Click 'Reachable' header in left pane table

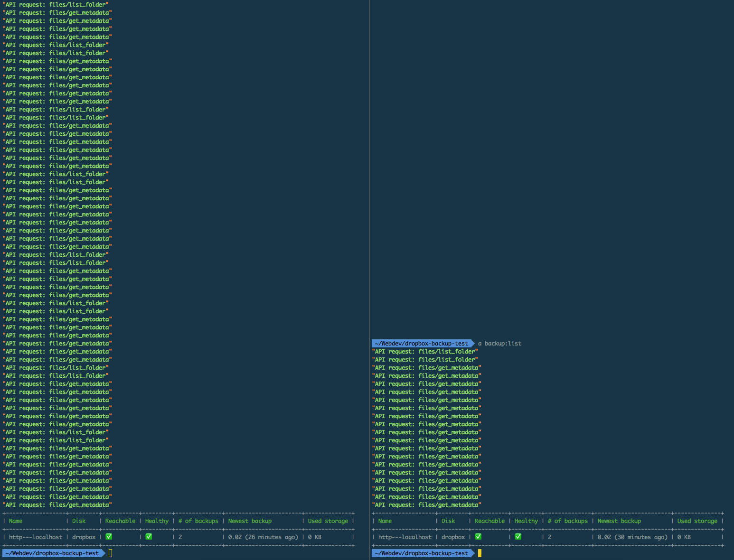tap(120, 521)
